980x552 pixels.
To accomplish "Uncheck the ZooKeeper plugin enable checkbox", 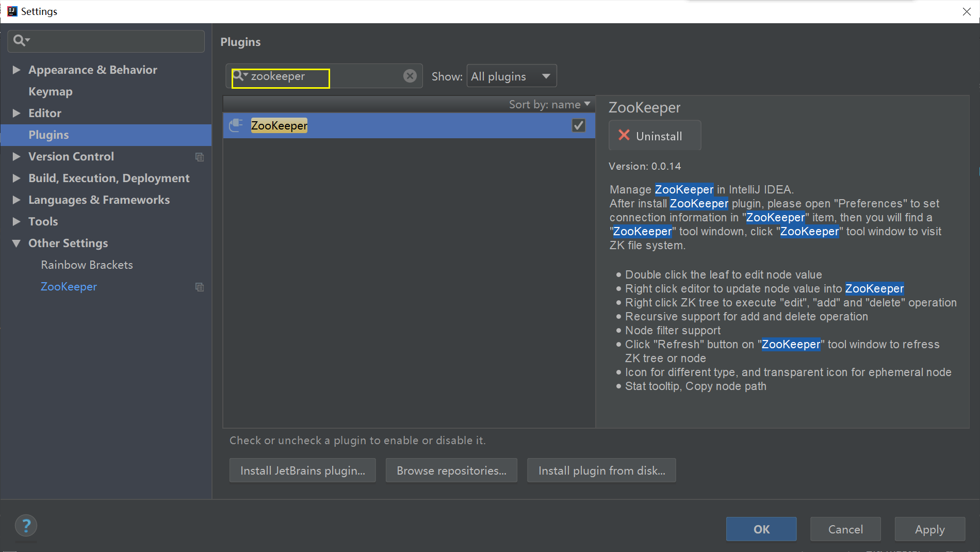I will (x=579, y=125).
